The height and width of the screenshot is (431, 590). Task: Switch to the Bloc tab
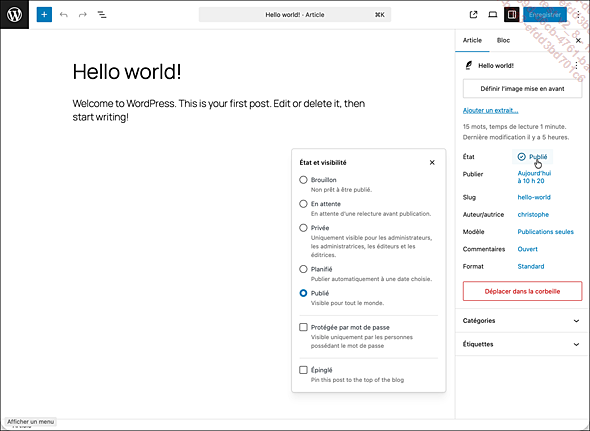click(503, 40)
